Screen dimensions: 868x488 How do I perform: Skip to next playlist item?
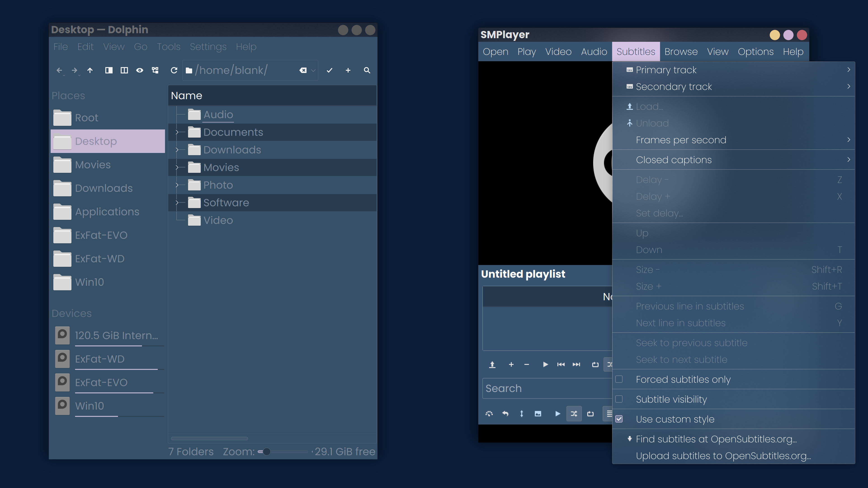tap(577, 364)
